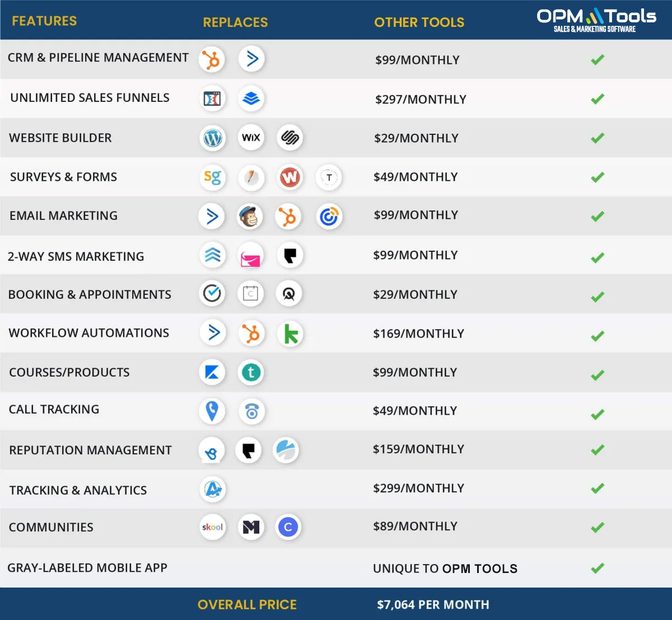672x620 pixels.
Task: Click the black Podium icon in Reputation Management row
Action: pos(249,450)
